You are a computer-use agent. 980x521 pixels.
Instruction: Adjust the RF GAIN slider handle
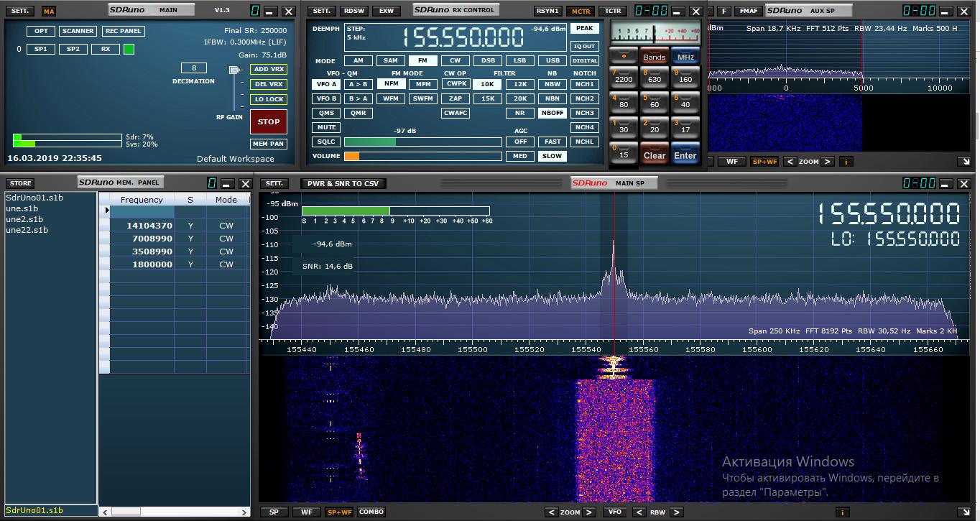point(235,70)
